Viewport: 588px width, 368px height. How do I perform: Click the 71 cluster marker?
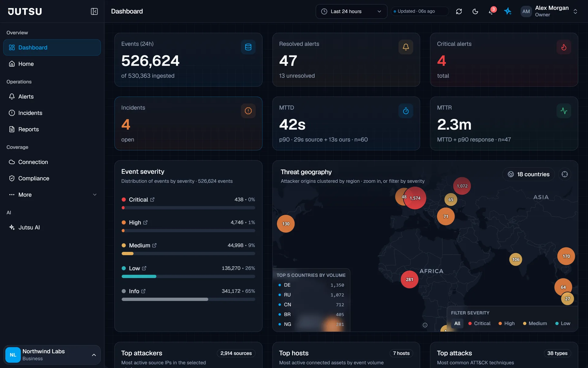pyautogui.click(x=446, y=217)
